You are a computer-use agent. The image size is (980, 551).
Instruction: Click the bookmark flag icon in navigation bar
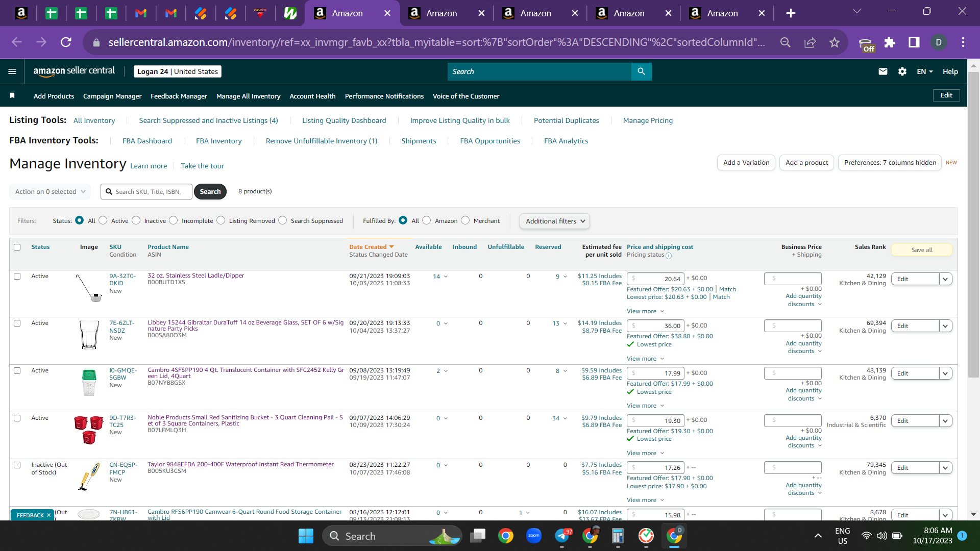tap(12, 95)
